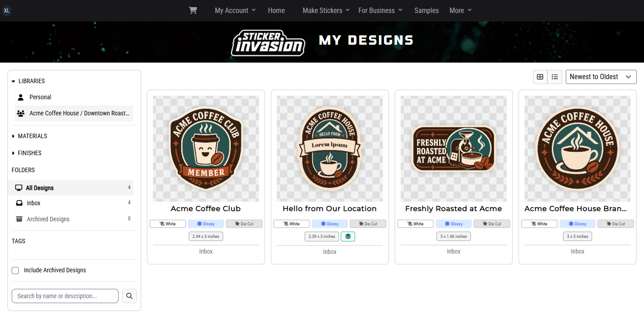Screen dimensions: 644x317
Task: Click Die Cut badge on Freshly Roasted at Acme
Action: point(492,224)
